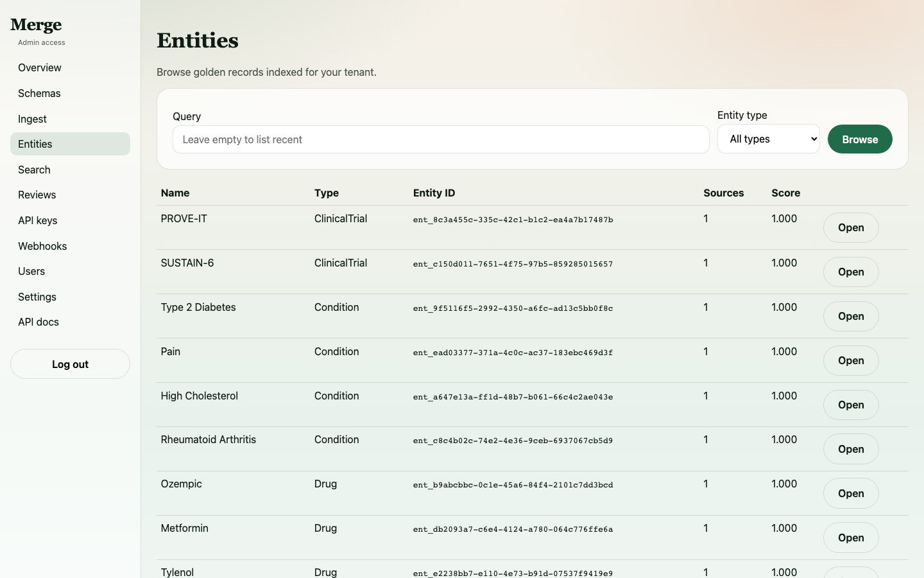Click the Name column header
This screenshot has height=578, width=924.
(x=175, y=193)
